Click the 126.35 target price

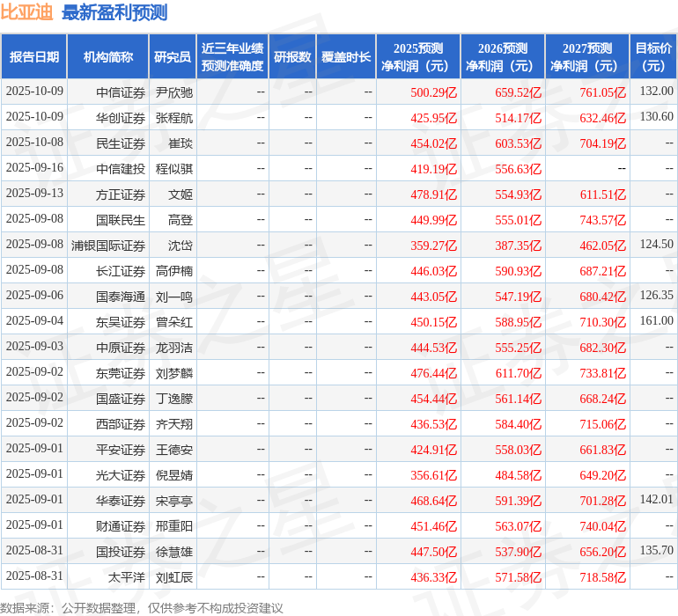(656, 295)
